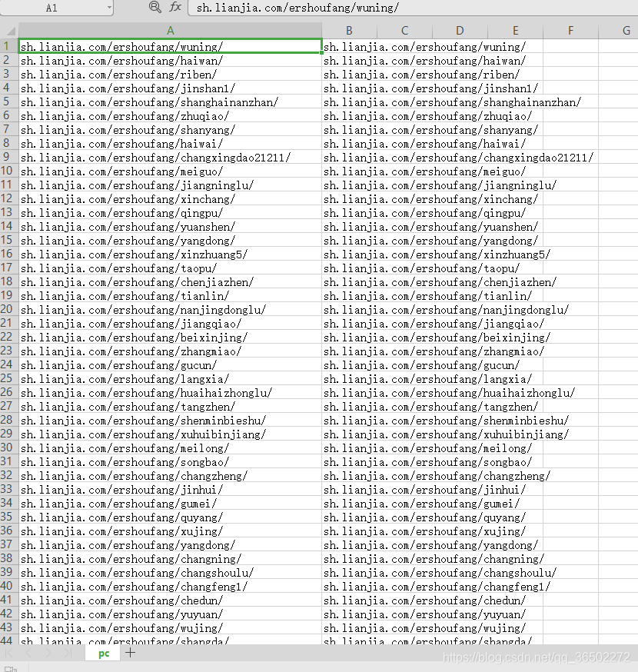Viewport: 638px width, 672px height.
Task: Select column A cell ending with jiangninglu/
Action: [x=170, y=185]
